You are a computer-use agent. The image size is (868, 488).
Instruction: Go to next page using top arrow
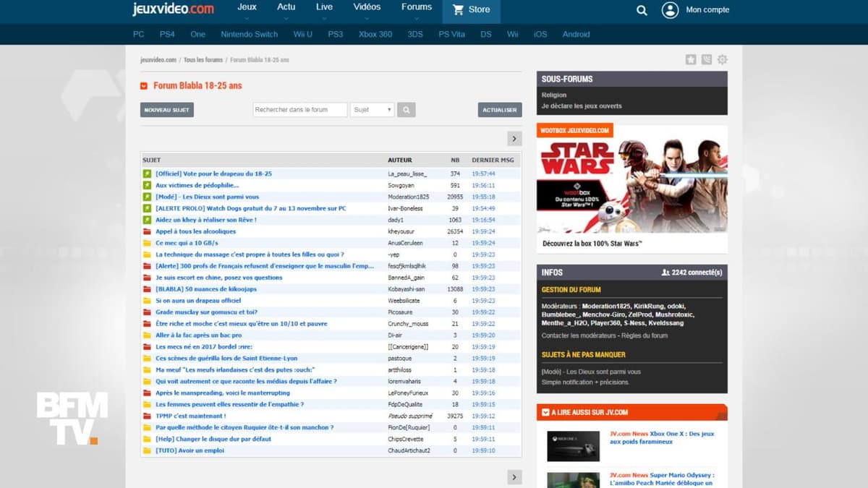click(514, 139)
